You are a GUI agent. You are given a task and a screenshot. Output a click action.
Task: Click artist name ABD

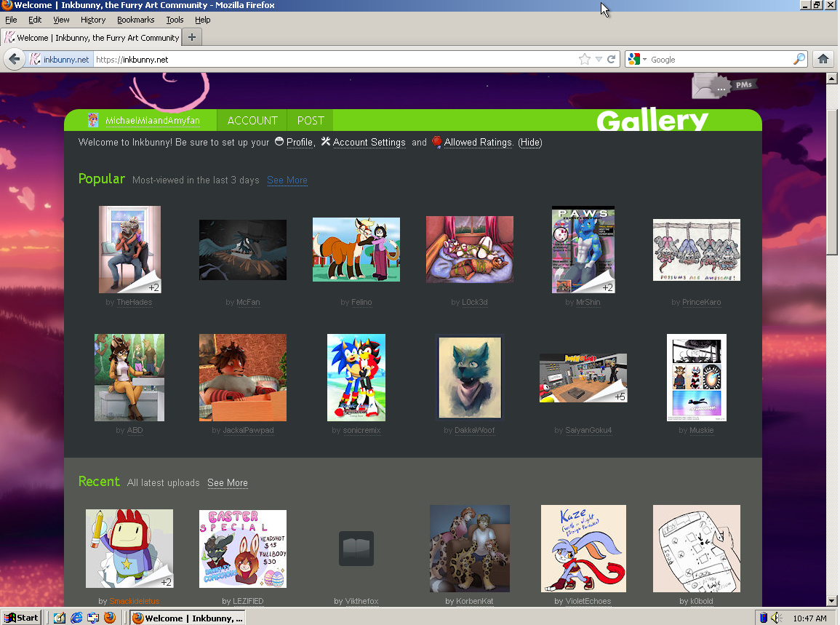135,430
